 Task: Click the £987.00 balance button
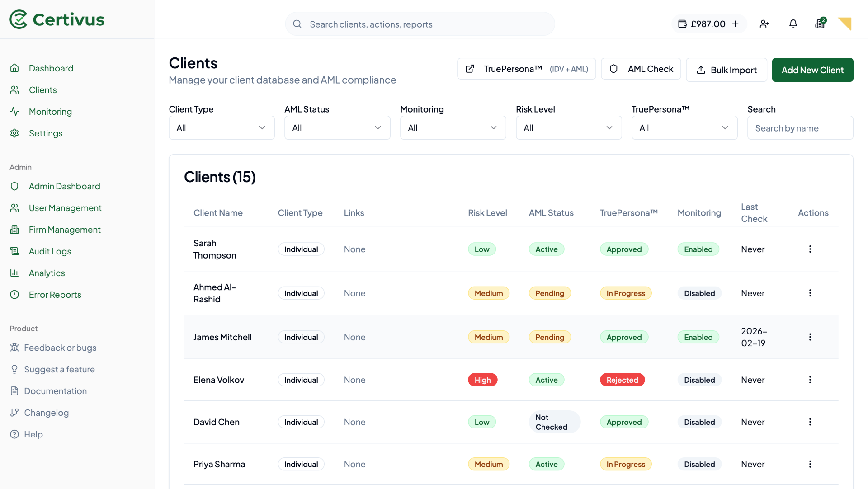(x=709, y=24)
